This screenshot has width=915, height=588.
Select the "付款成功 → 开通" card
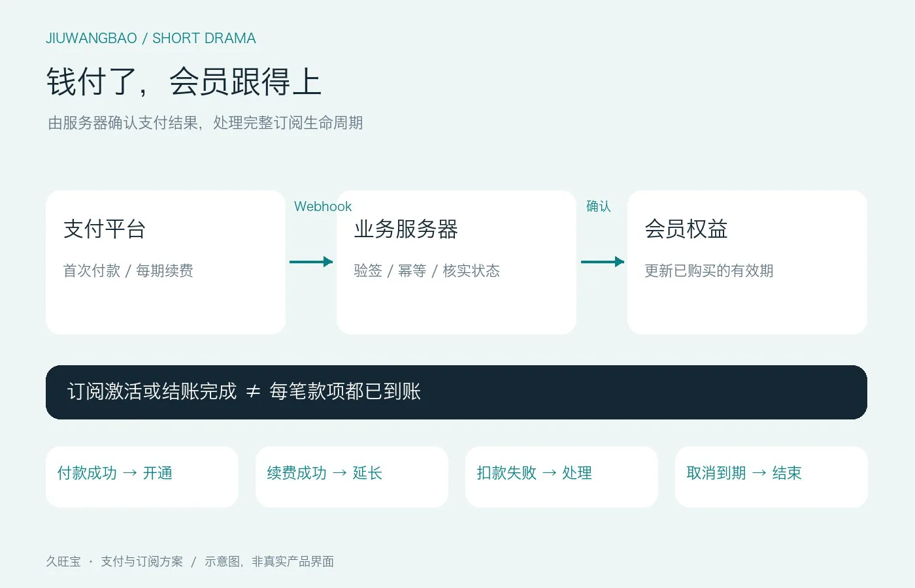click(x=142, y=477)
